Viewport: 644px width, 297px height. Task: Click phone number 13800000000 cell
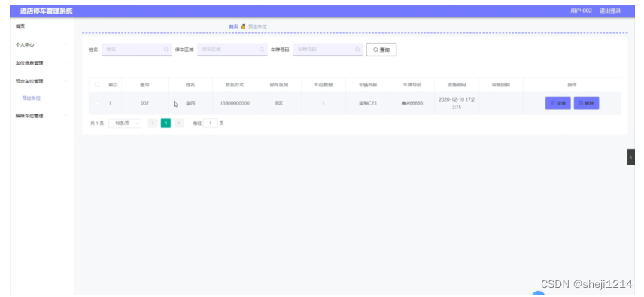[235, 103]
